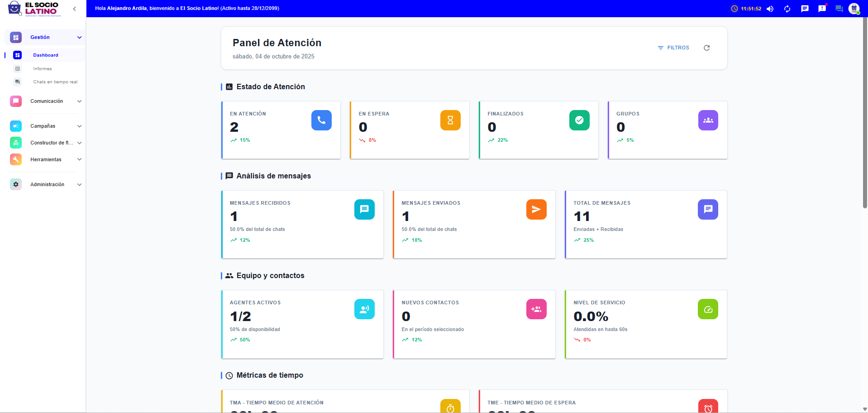868x413 pixels.
Task: Collapse the Gestión menu section
Action: coord(79,38)
